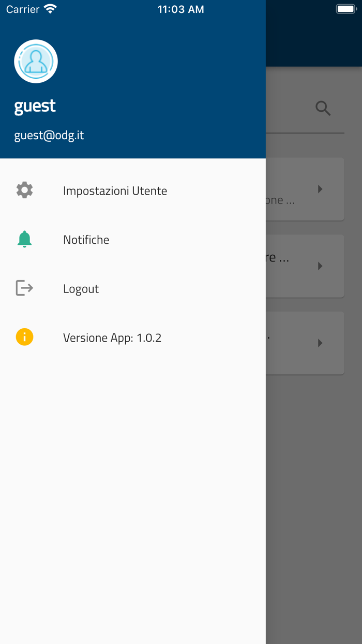Tap the bold guest username label

[x=35, y=106]
